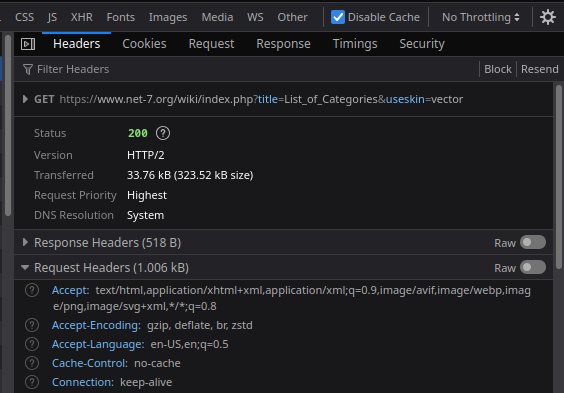Open help icon for Accept header
Screen dimensions: 564x393
tap(32, 290)
